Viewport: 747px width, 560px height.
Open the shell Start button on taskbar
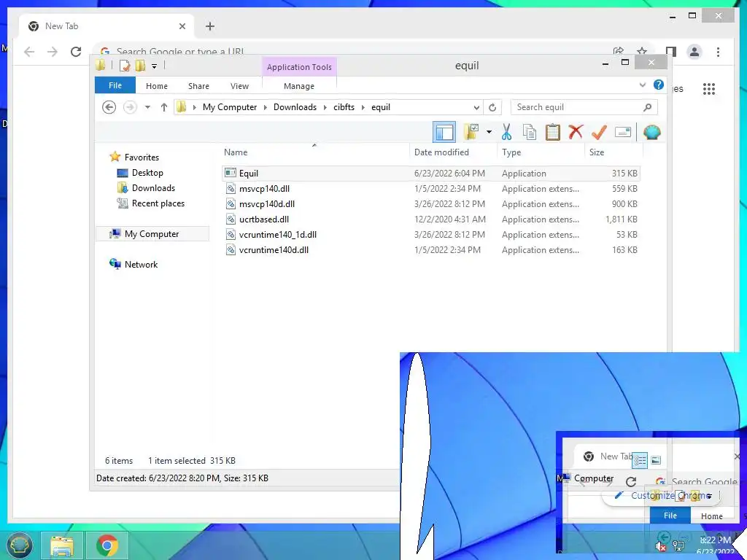coord(19,545)
